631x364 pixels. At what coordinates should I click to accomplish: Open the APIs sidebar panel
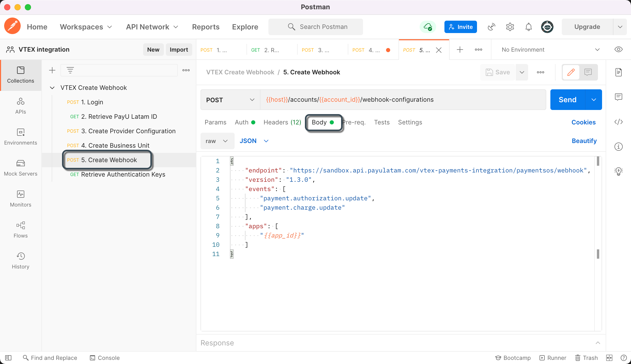pyautogui.click(x=21, y=106)
